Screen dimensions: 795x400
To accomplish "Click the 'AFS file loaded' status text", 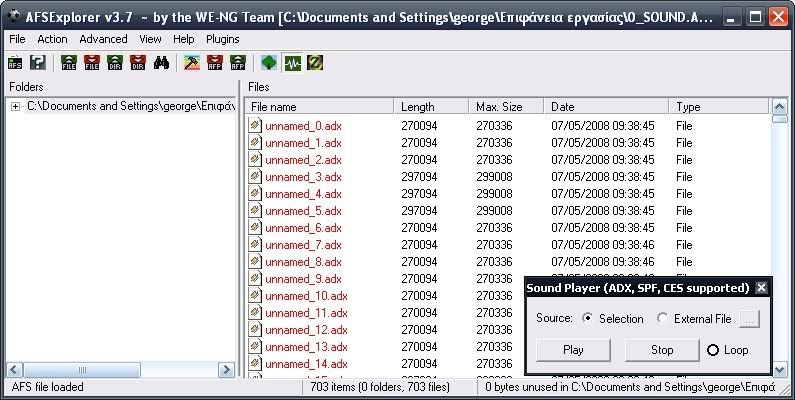I will click(x=47, y=387).
